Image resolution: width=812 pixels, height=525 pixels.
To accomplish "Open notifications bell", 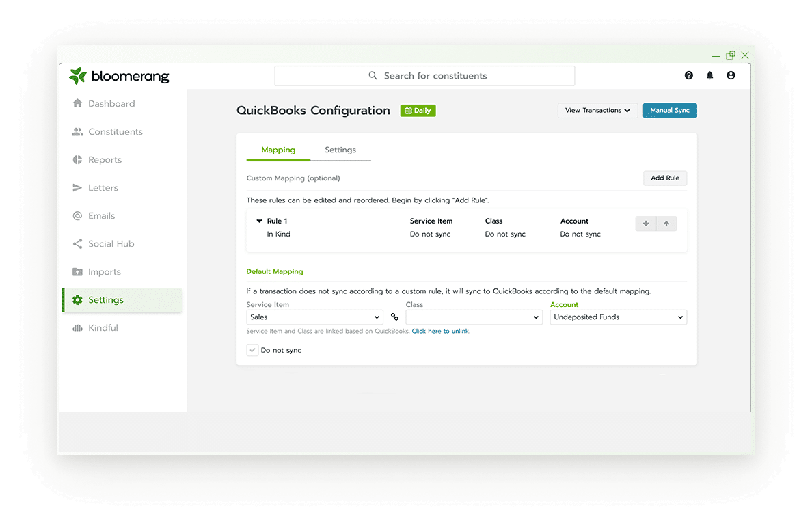I will 710,76.
